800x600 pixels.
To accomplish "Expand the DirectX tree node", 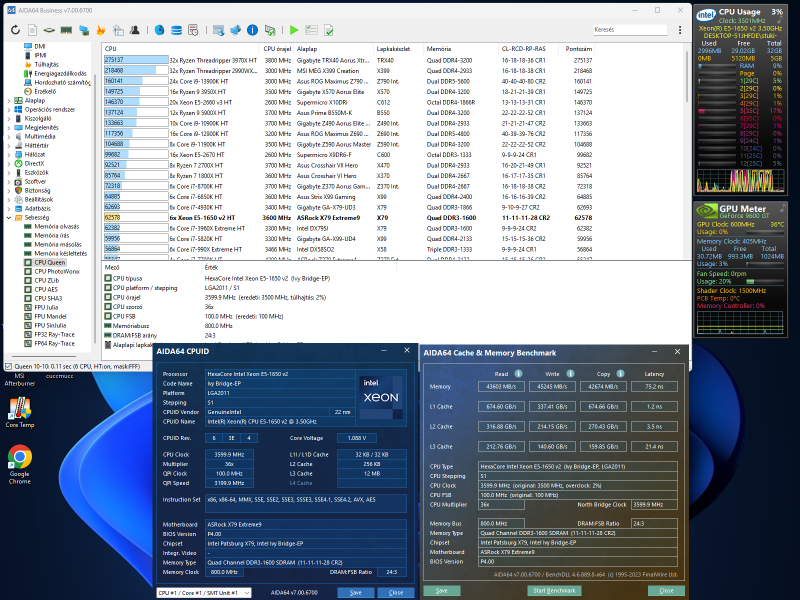I will [9, 163].
